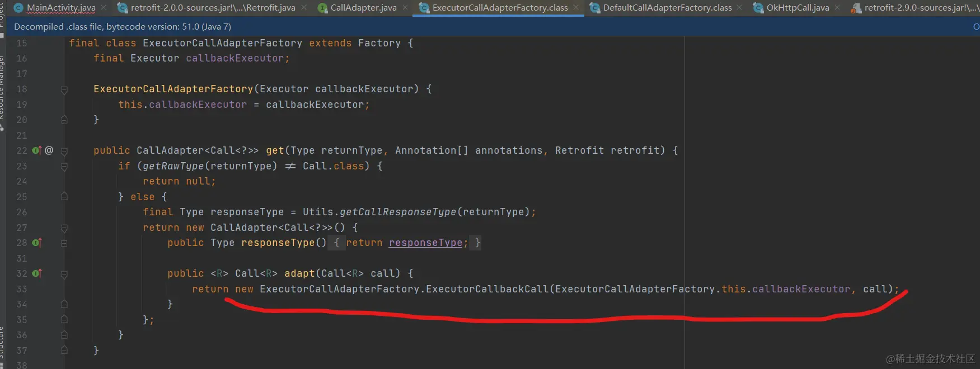Collapse the adapt method fold at line 32
Screen dimensions: 980x369
click(64, 274)
